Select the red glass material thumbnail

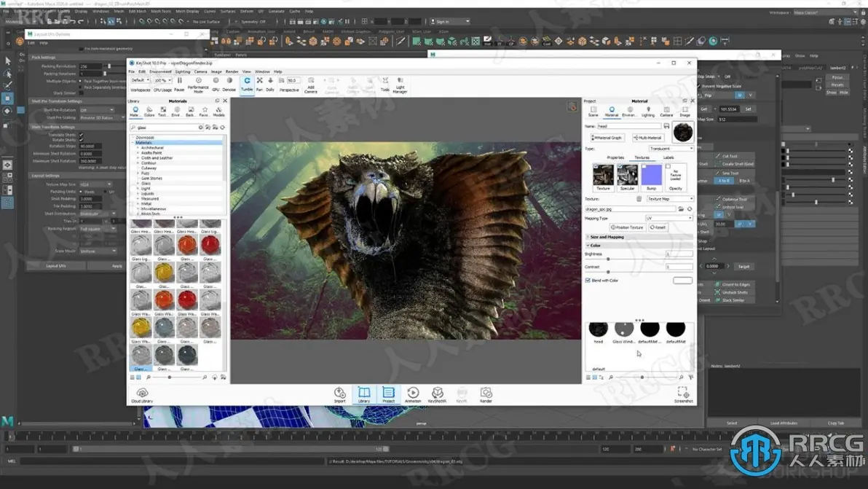click(x=210, y=245)
